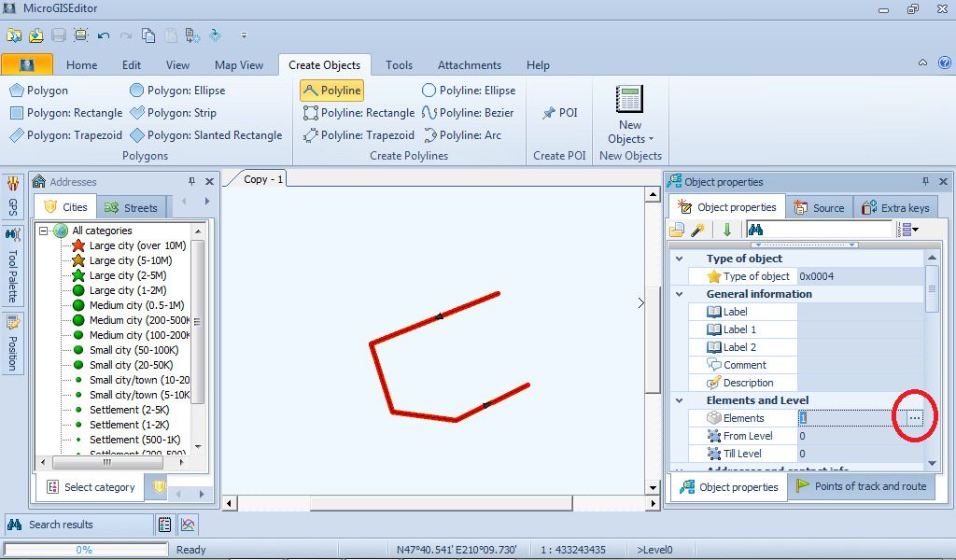Click the undo arrow in quick access toolbar

click(104, 35)
